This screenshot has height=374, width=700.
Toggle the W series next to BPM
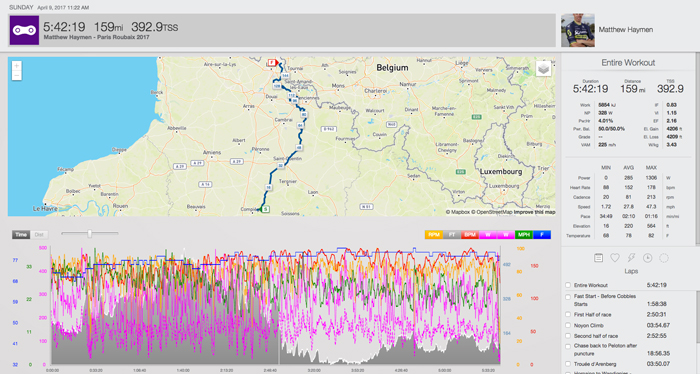click(x=488, y=235)
